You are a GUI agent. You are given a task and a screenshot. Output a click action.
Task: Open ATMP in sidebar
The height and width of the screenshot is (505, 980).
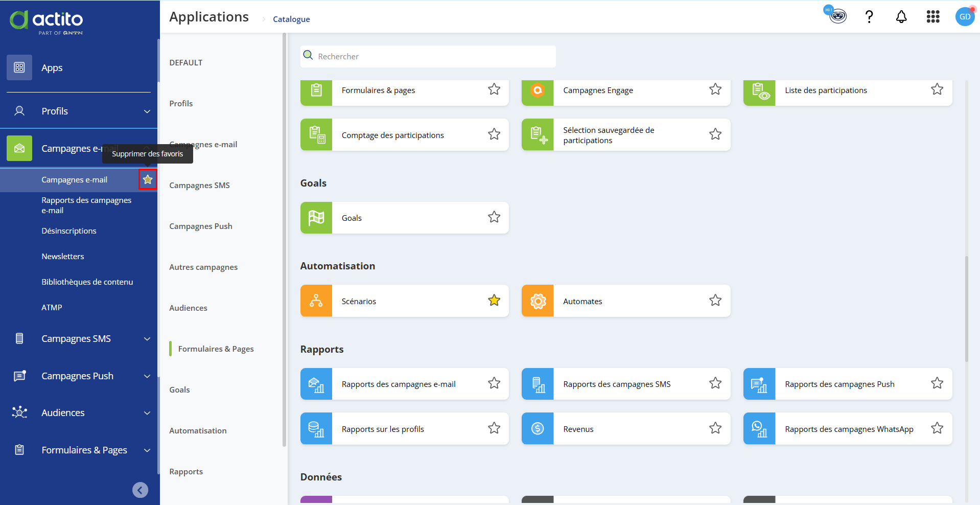52,307
